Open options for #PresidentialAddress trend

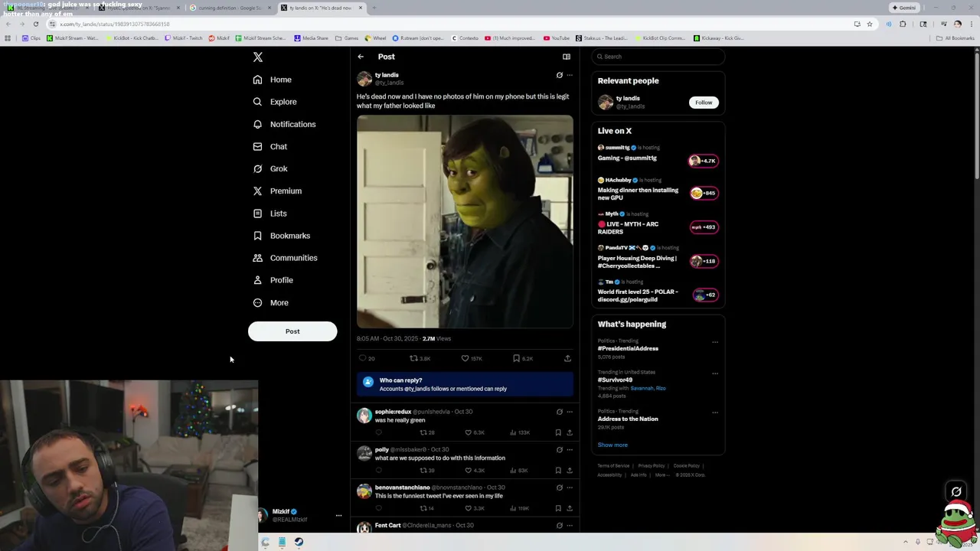coord(715,342)
